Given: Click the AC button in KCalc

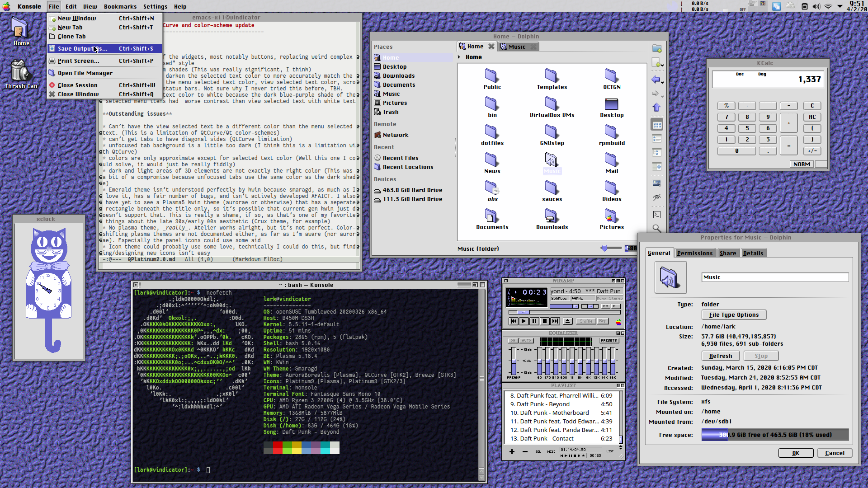Looking at the screenshot, I should 812,117.
